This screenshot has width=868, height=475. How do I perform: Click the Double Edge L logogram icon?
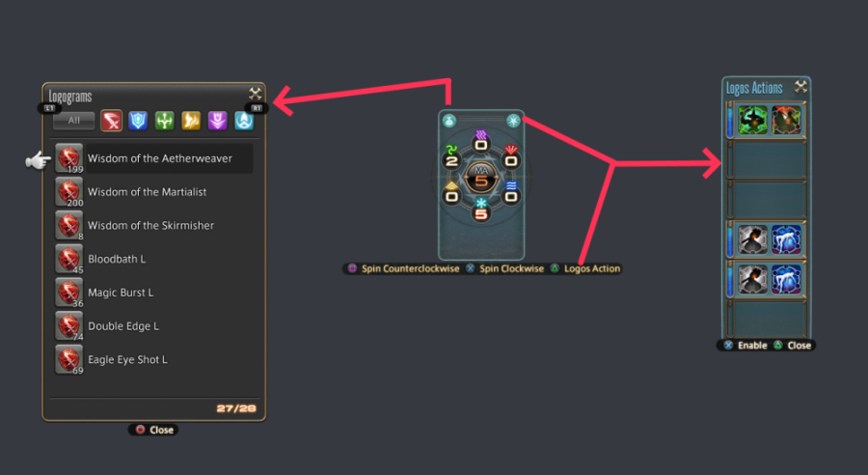[69, 326]
